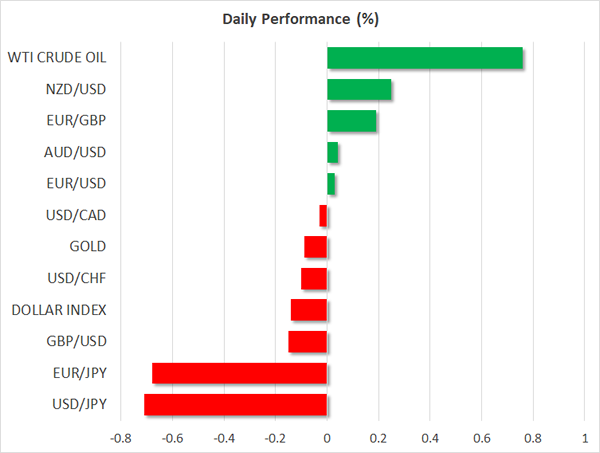Select the USD/CHF red bar
Screen dimensions: 600x453
314,279
